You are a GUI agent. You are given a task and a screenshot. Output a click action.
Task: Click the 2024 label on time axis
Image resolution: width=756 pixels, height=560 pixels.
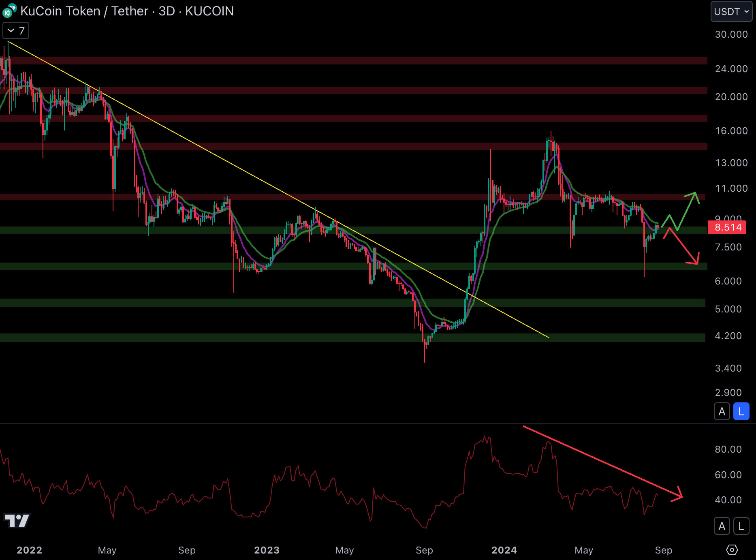pos(504,550)
